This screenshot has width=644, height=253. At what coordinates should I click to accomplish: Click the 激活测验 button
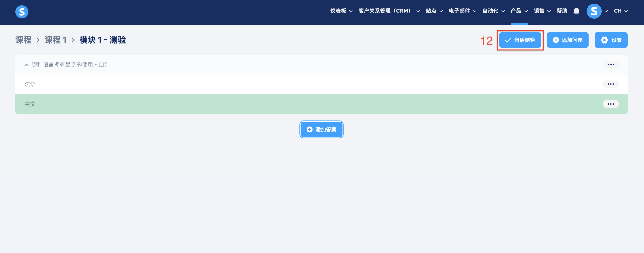[520, 40]
